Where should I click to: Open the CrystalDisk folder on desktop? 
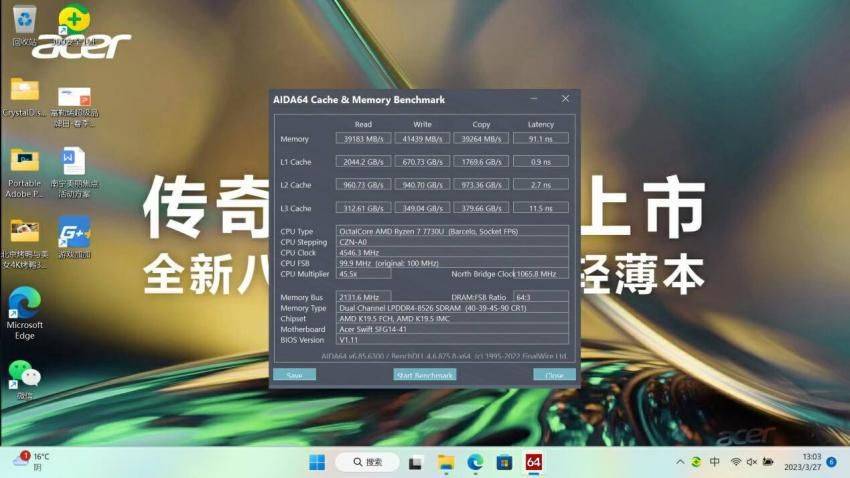point(24,96)
